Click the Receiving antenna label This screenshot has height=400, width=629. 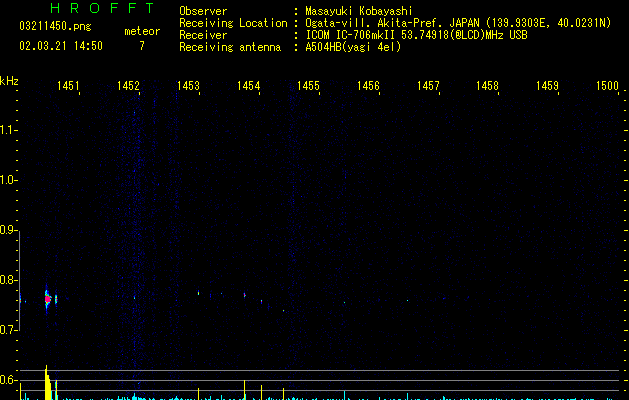(x=230, y=47)
